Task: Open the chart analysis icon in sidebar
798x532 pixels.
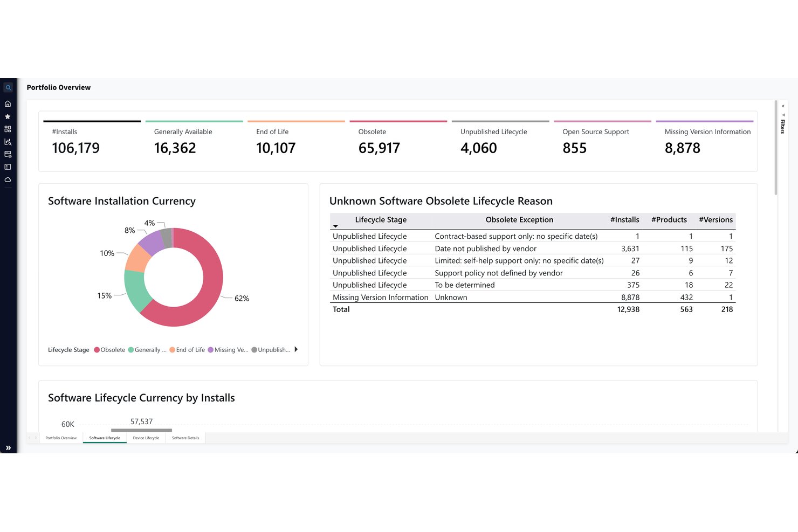Action: tap(8, 142)
